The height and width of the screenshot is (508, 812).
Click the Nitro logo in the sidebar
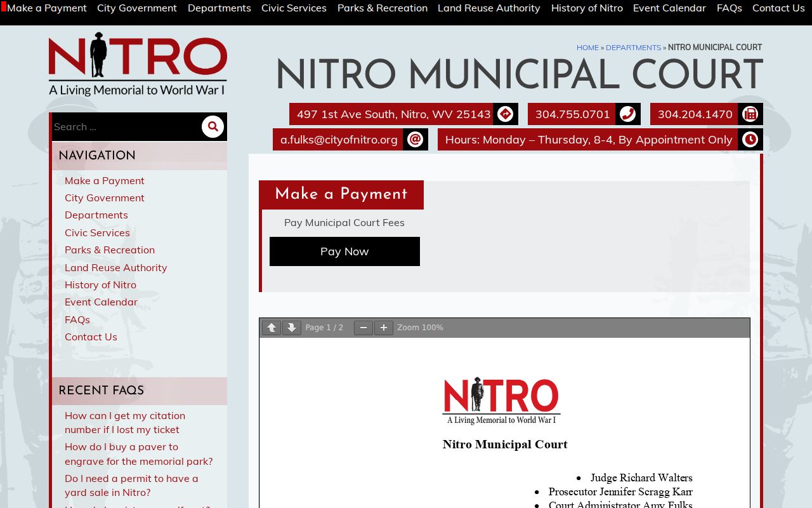coord(138,64)
